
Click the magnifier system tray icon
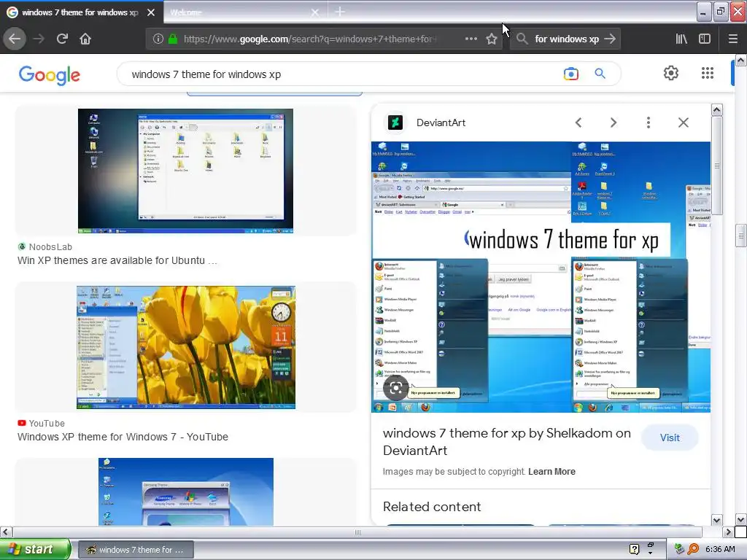693,549
